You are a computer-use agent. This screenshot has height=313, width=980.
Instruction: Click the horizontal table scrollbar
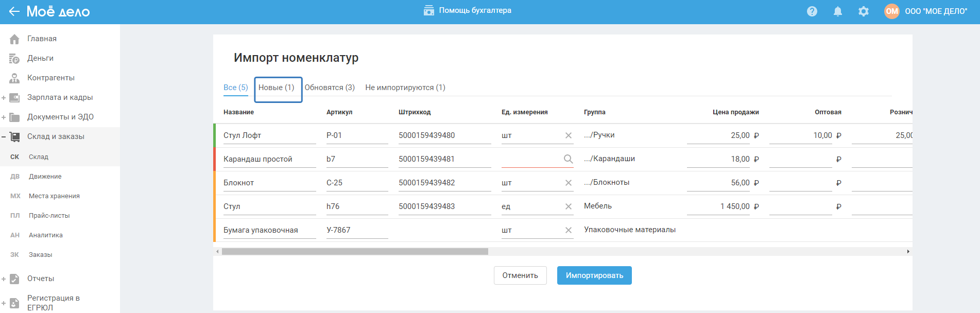point(355,252)
